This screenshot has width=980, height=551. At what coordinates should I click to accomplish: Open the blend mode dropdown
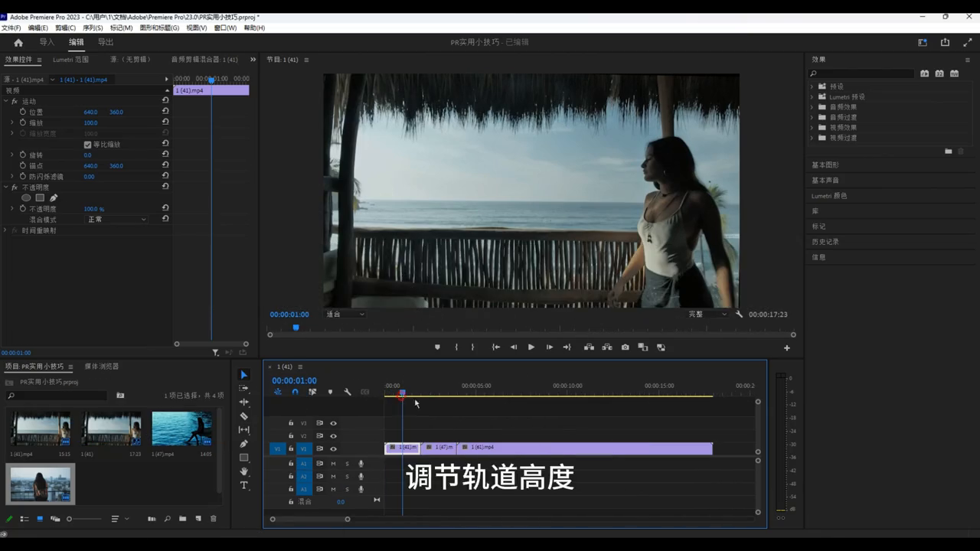pyautogui.click(x=116, y=220)
